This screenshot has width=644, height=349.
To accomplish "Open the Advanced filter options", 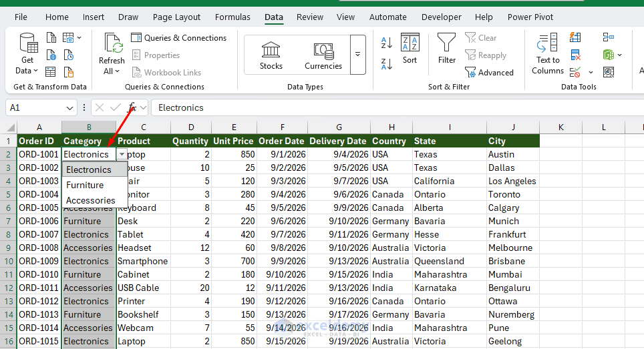I will tap(489, 73).
